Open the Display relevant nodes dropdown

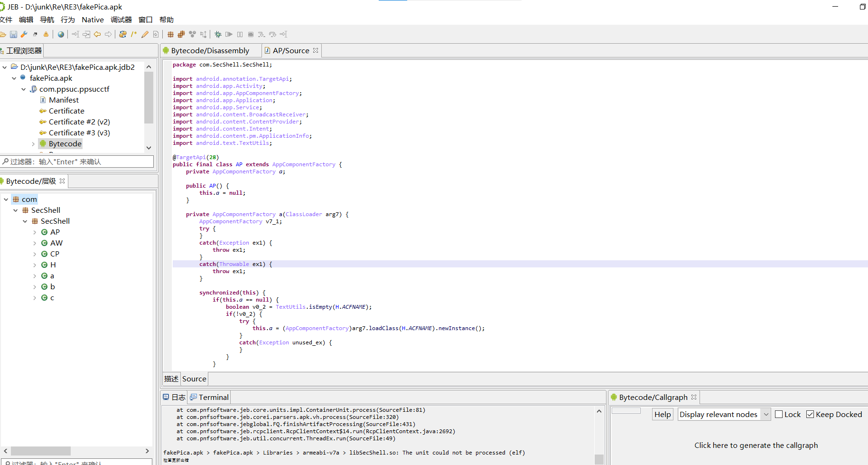click(x=723, y=414)
